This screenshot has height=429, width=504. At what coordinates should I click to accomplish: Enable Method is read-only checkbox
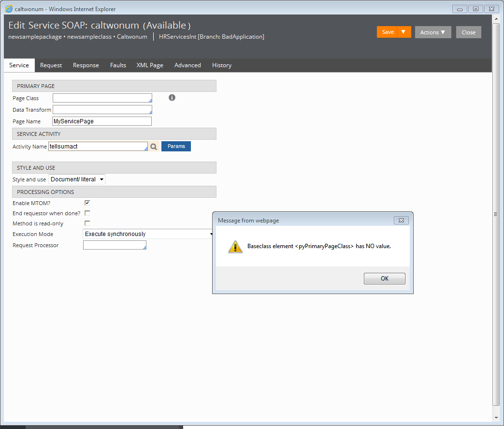pos(87,223)
